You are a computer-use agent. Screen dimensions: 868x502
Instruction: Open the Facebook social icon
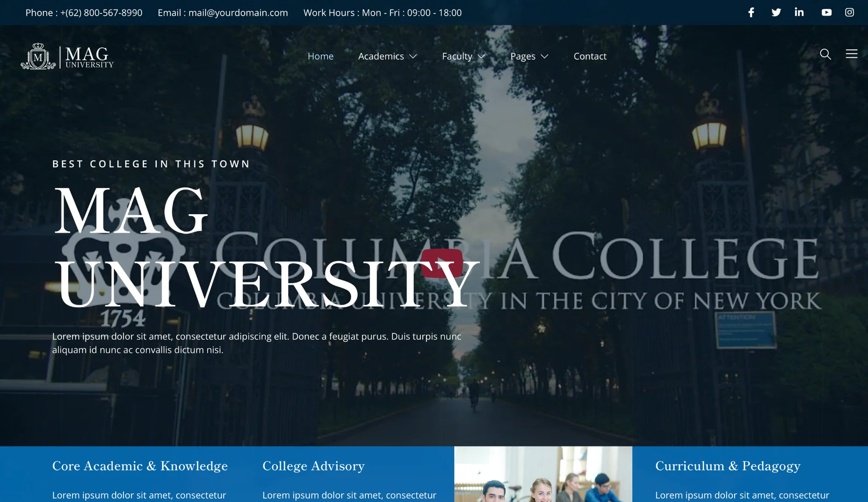click(751, 13)
